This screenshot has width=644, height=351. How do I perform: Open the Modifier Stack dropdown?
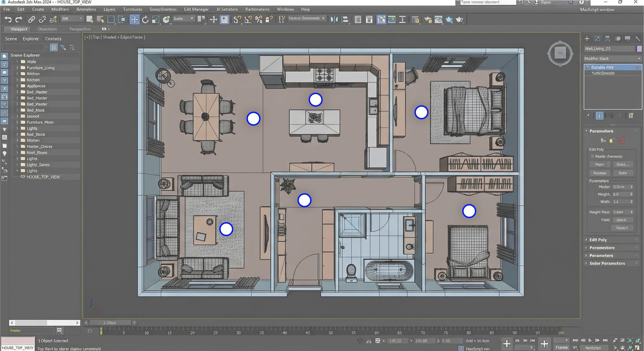[x=612, y=59]
